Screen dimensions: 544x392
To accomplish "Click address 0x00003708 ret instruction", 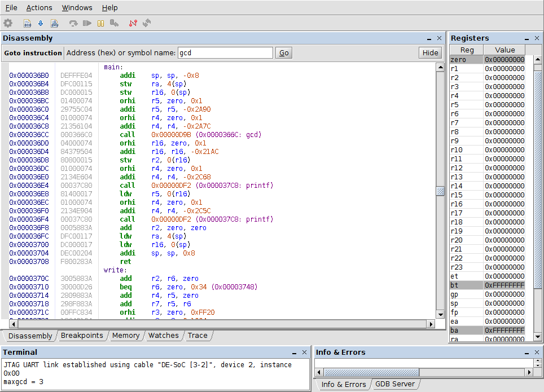I will pyautogui.click(x=222, y=262).
